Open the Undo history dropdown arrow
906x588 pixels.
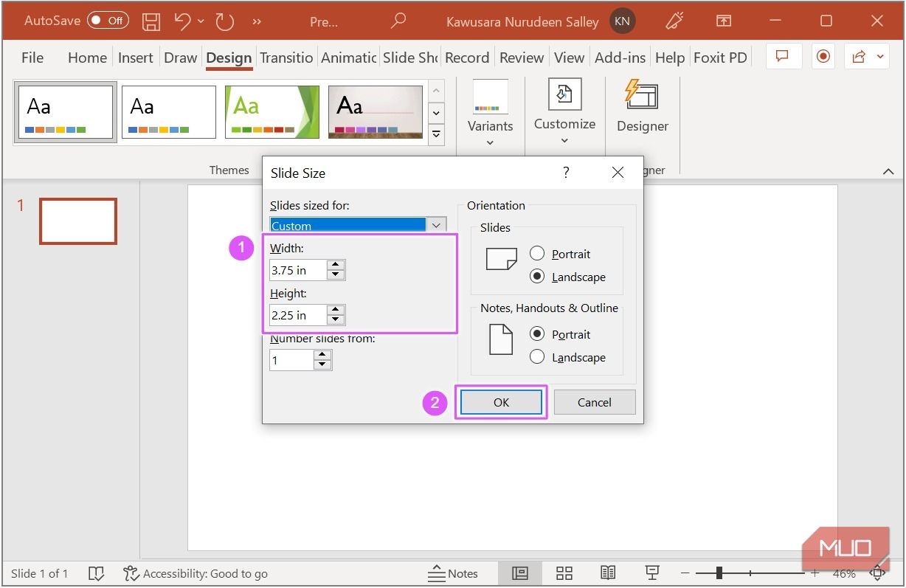tap(201, 21)
